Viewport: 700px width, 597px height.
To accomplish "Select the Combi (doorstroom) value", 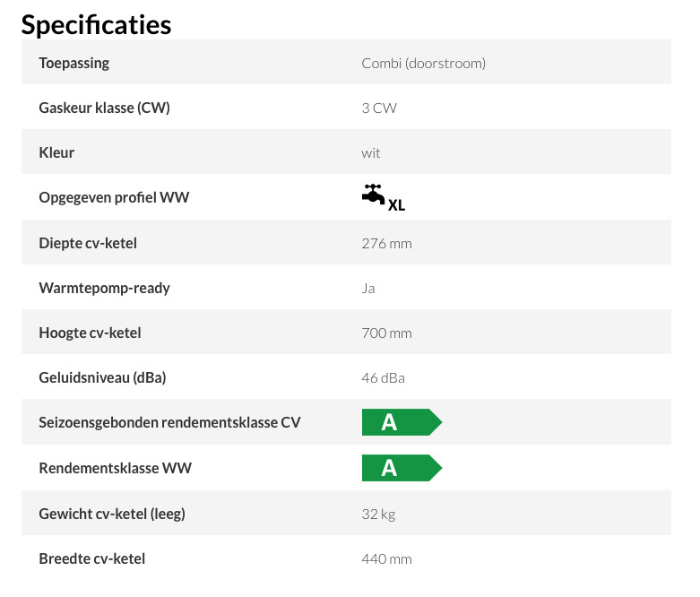I will coord(423,64).
